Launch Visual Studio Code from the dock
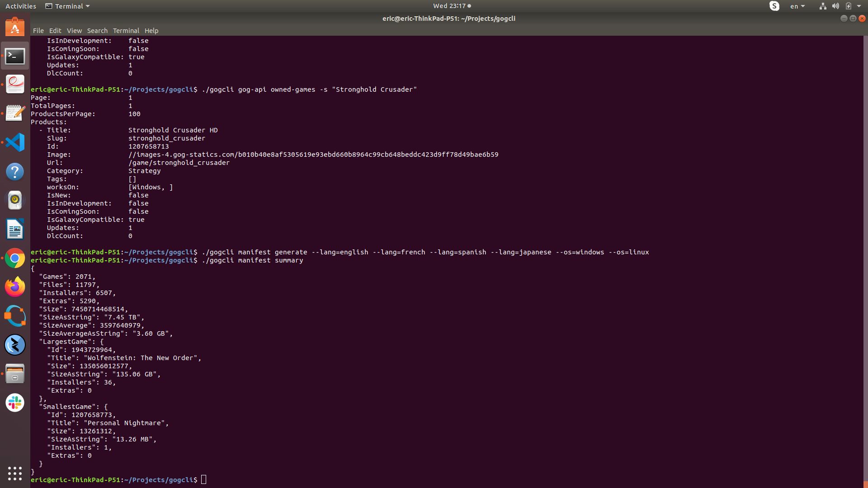Screen dimensions: 868x488 (15, 142)
